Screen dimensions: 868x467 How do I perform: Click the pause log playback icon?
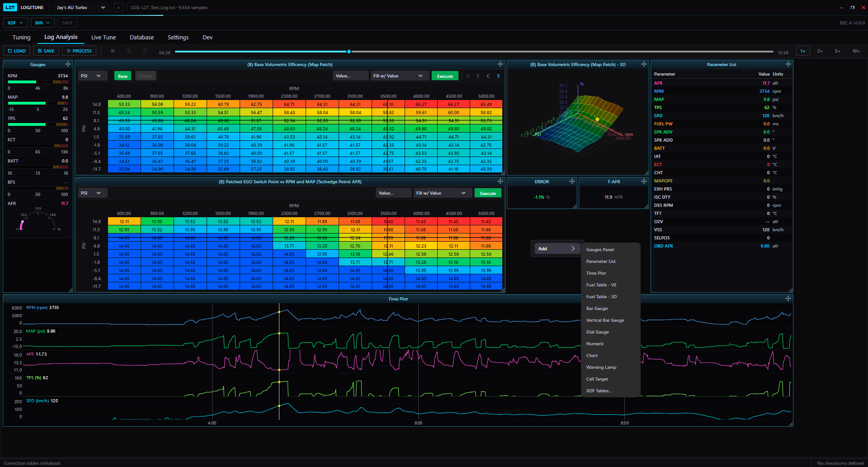[x=129, y=51]
